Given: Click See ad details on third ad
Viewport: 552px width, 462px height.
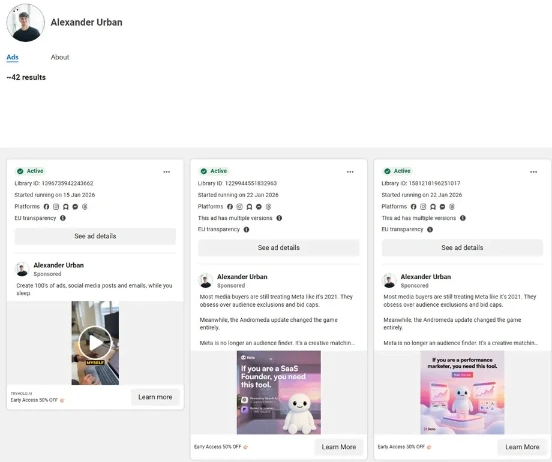Looking at the screenshot, I should click(x=462, y=248).
